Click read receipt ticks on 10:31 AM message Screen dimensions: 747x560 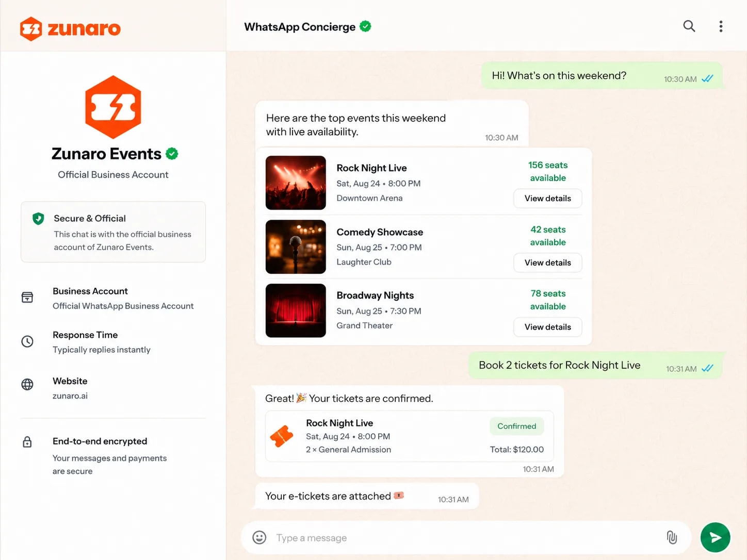pos(707,368)
